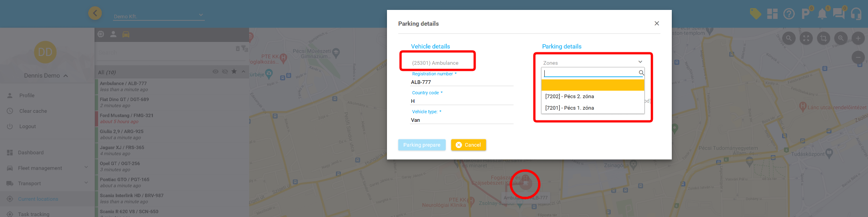
Task: Click the Parking prepare button
Action: pyautogui.click(x=422, y=145)
